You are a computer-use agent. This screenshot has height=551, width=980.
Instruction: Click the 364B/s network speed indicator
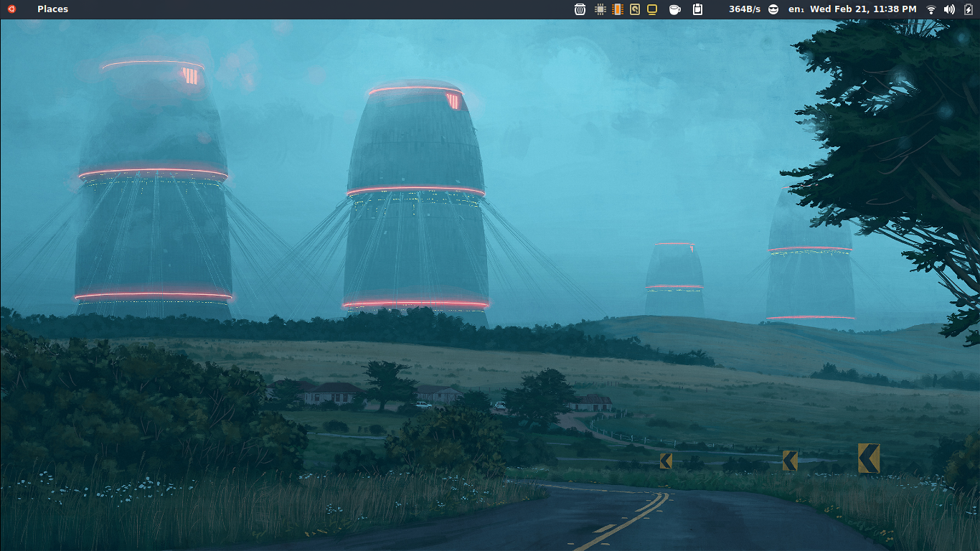tap(745, 9)
